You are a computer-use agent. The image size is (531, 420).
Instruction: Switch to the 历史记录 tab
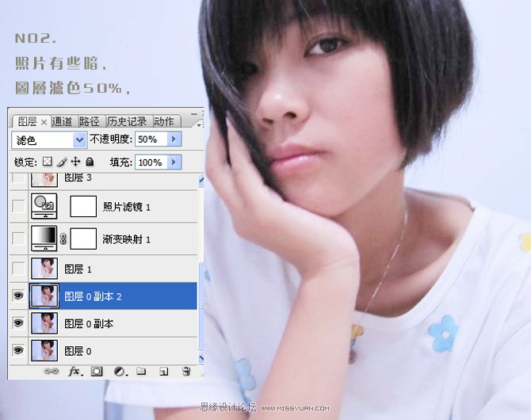pyautogui.click(x=128, y=121)
